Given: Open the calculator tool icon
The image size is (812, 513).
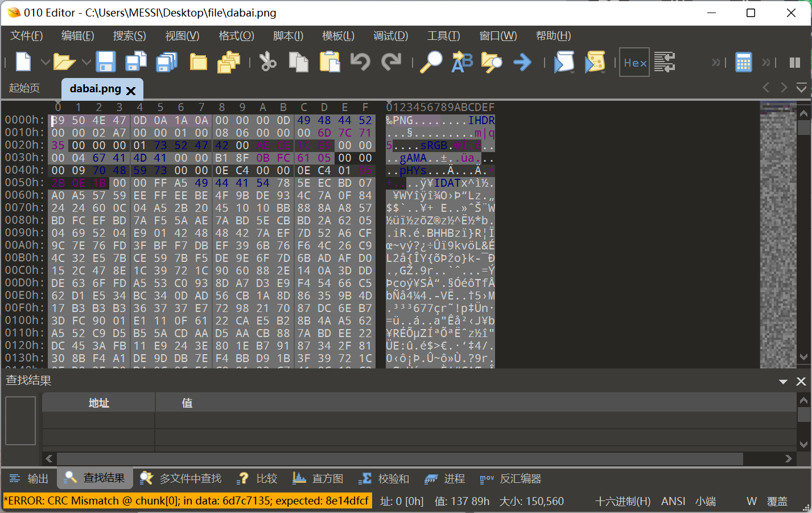Looking at the screenshot, I should (x=743, y=62).
